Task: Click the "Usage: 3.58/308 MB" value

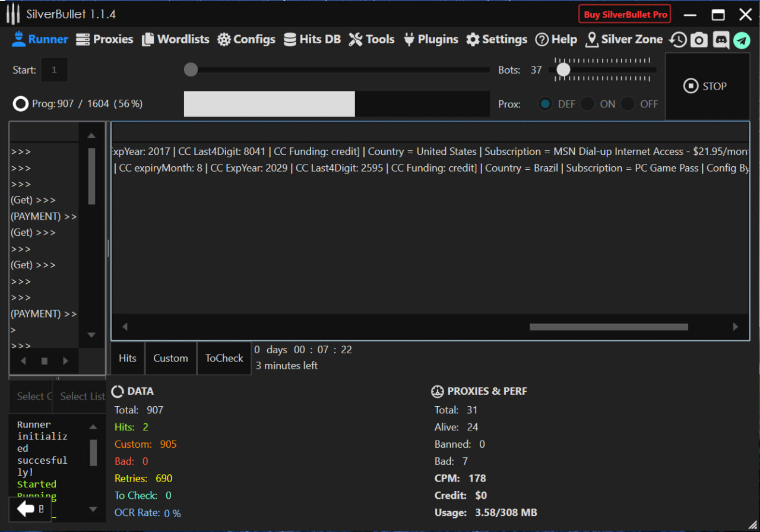Action: pos(486,512)
